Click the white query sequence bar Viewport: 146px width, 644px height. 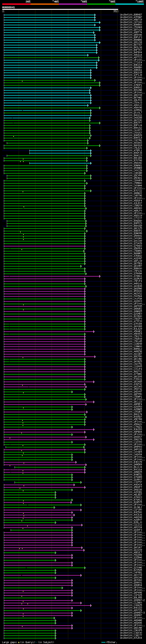click(60, 10)
